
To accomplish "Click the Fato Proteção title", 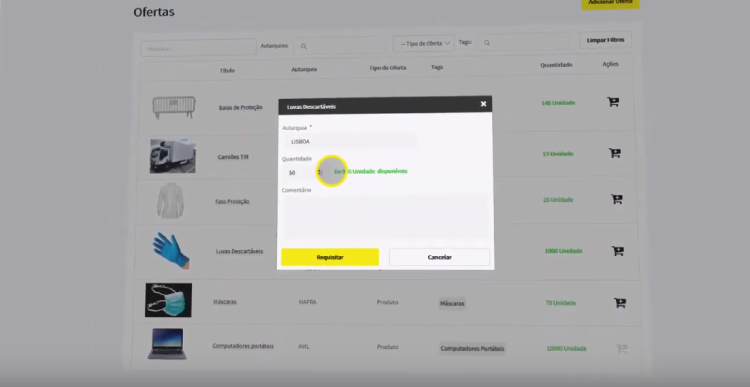I will (232, 202).
